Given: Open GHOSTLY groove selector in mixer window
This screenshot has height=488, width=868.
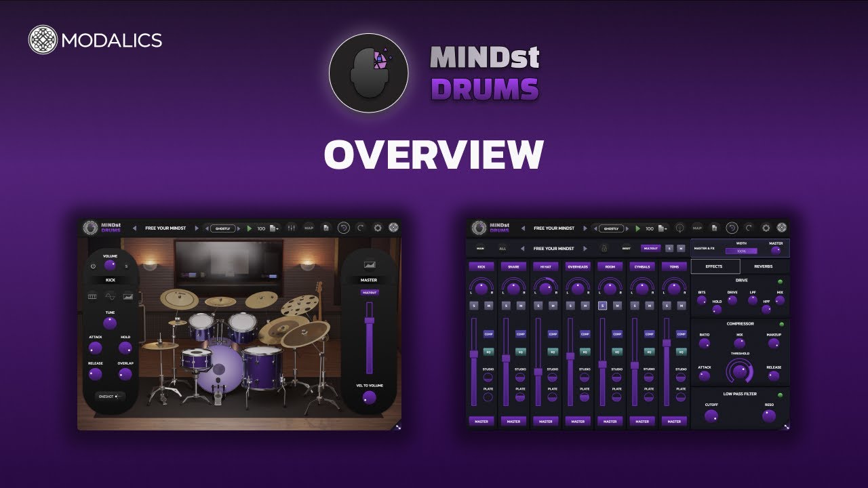Looking at the screenshot, I should (611, 228).
